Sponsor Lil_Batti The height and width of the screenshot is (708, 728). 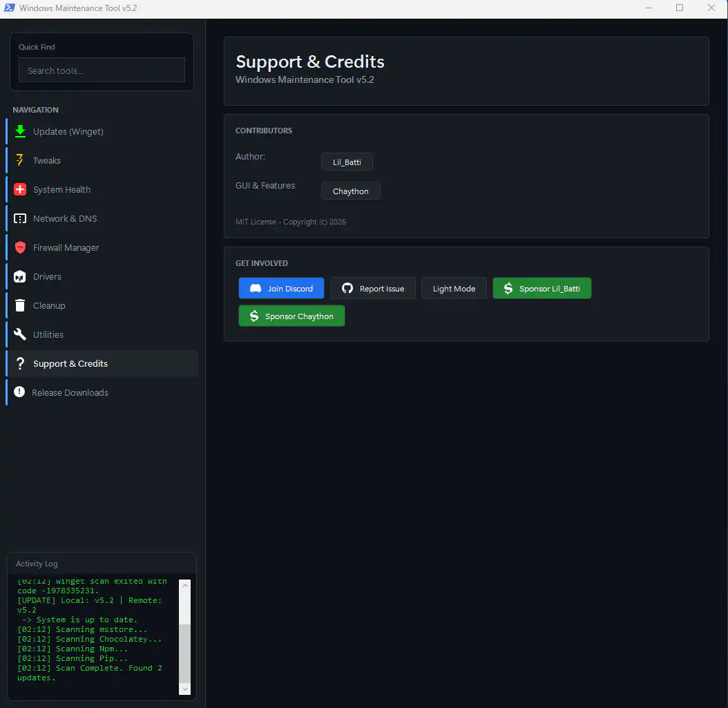542,288
